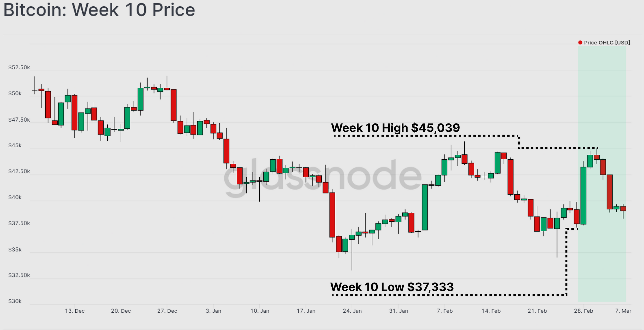Click the 24. Jan date label
The height and width of the screenshot is (330, 644).
[352, 311]
